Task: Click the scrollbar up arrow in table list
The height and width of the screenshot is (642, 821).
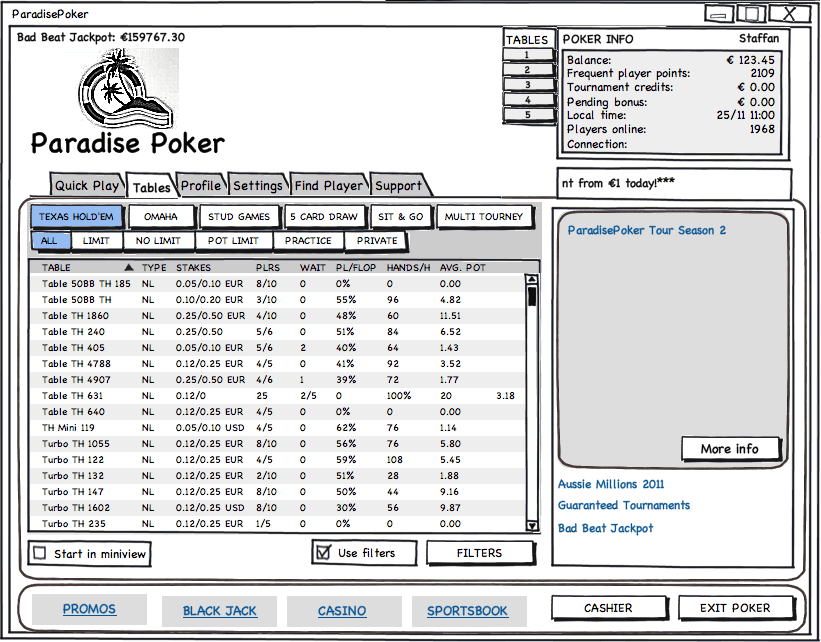Action: [x=531, y=280]
